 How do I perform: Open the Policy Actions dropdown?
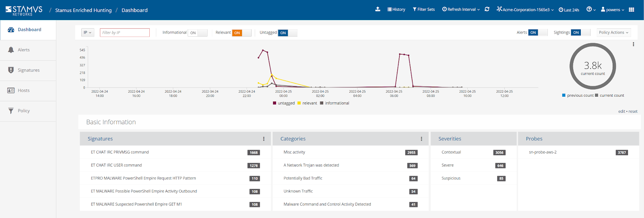tap(613, 33)
